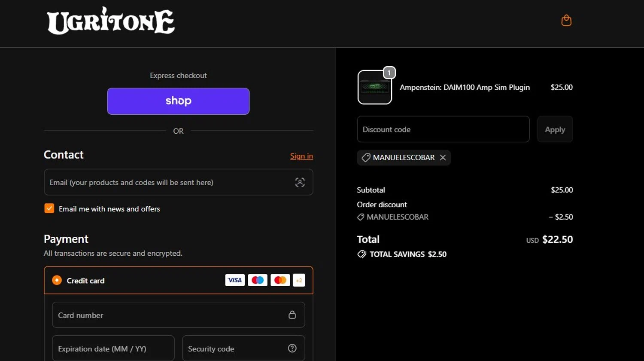Focus the Discount code field
Screen dimensions: 644x361
coord(443,129)
